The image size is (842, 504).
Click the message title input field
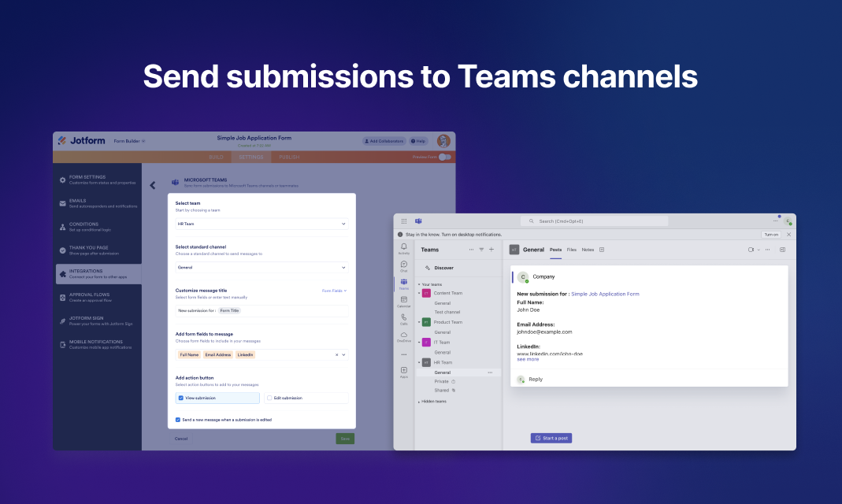(262, 311)
